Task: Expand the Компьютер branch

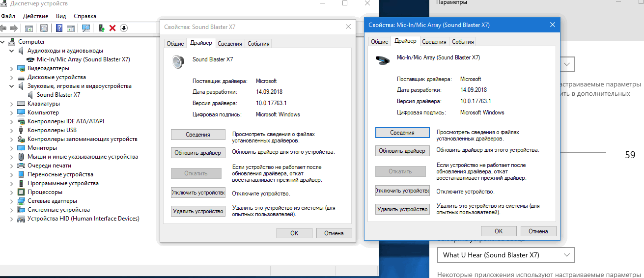Action: point(12,112)
